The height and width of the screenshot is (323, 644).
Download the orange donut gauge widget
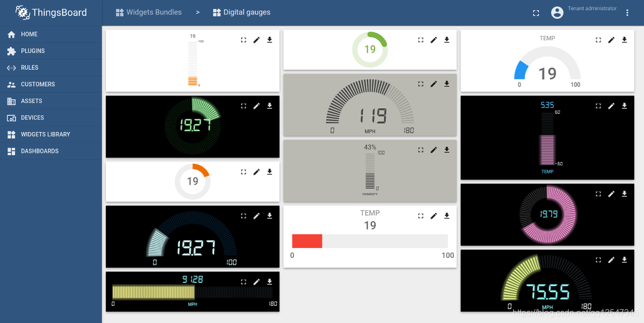click(269, 172)
